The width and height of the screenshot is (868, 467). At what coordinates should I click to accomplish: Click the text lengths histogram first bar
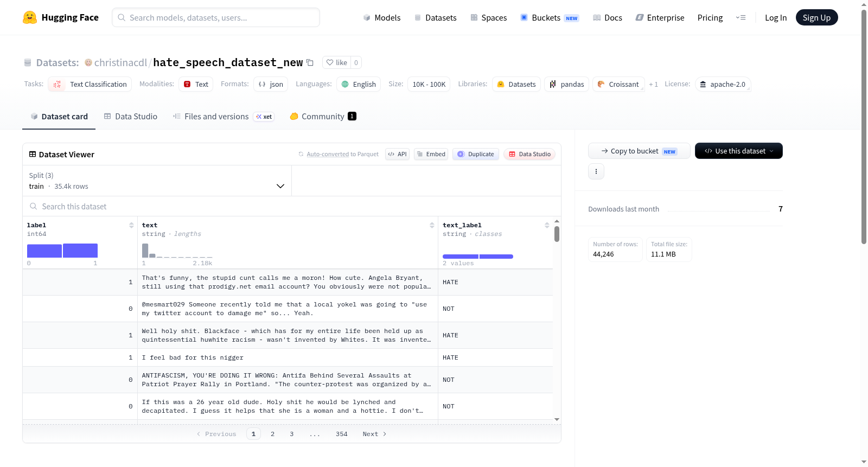click(x=145, y=251)
